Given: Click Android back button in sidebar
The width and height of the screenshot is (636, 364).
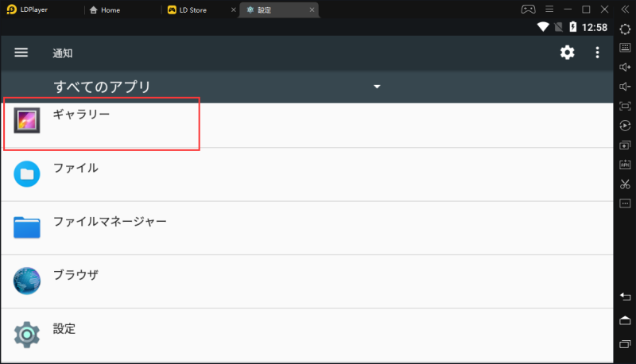Looking at the screenshot, I should tap(625, 297).
